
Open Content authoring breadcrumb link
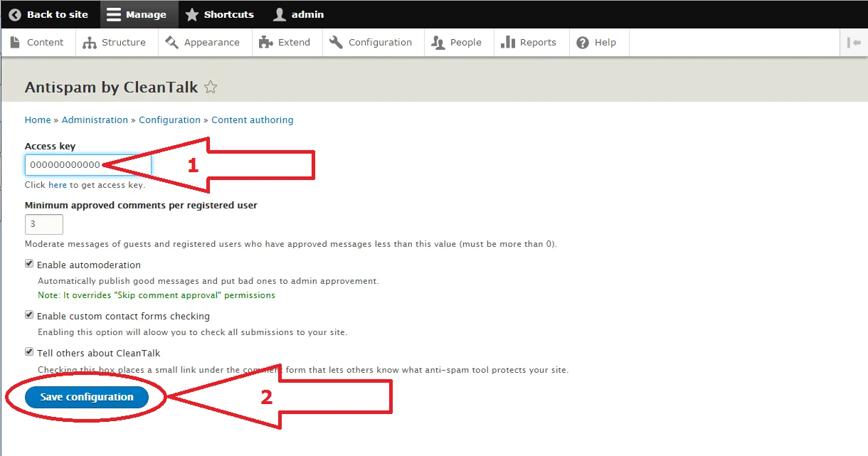[x=253, y=120]
